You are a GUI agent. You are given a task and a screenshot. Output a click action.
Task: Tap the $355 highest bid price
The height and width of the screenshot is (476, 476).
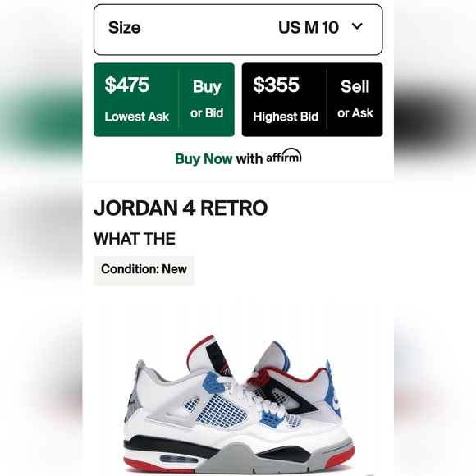tap(276, 85)
